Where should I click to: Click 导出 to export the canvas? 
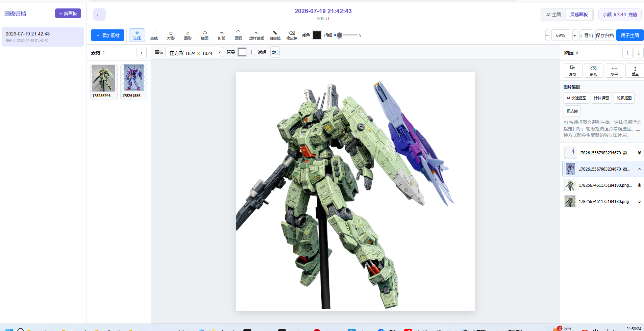587,35
